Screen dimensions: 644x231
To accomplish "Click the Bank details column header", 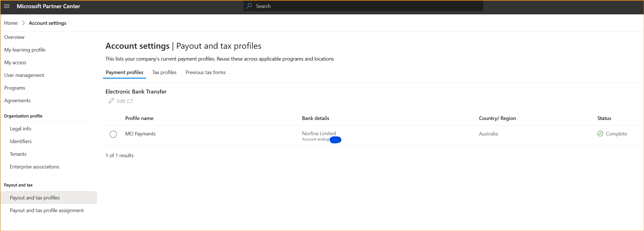I will point(316,118).
